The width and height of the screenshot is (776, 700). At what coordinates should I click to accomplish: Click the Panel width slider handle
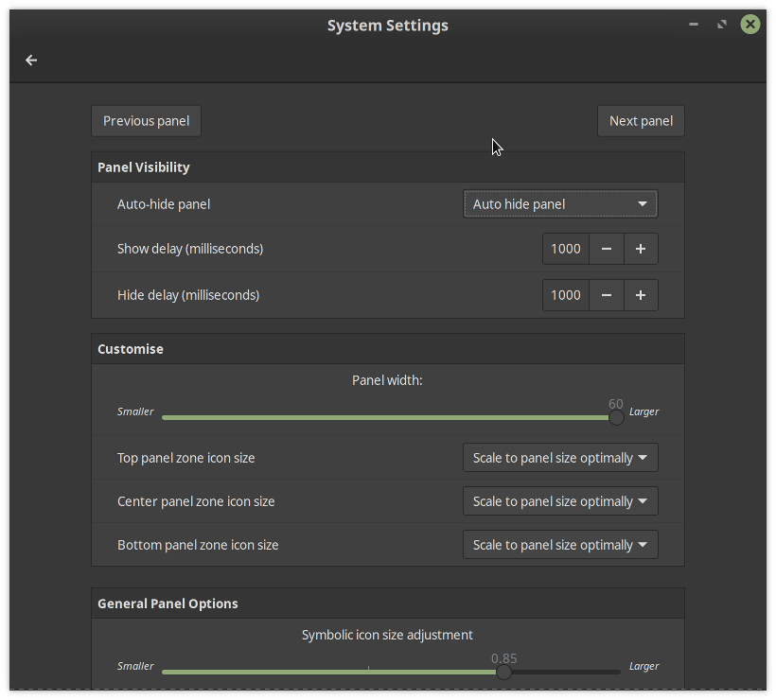point(616,417)
